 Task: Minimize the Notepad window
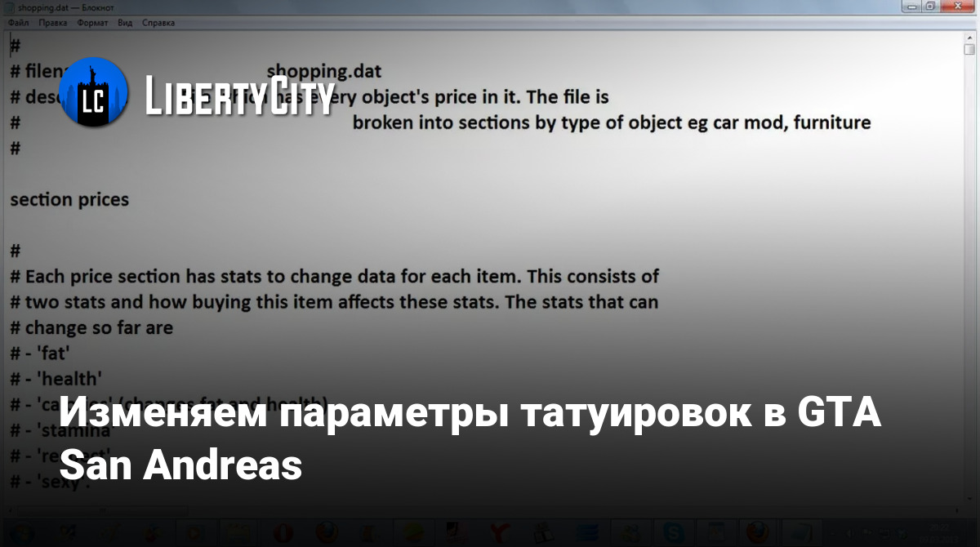tap(912, 6)
